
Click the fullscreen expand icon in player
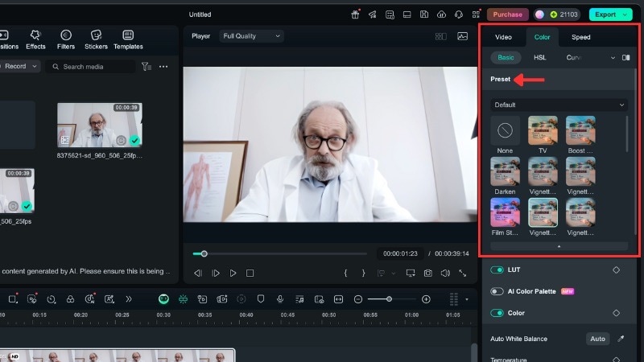(x=462, y=273)
